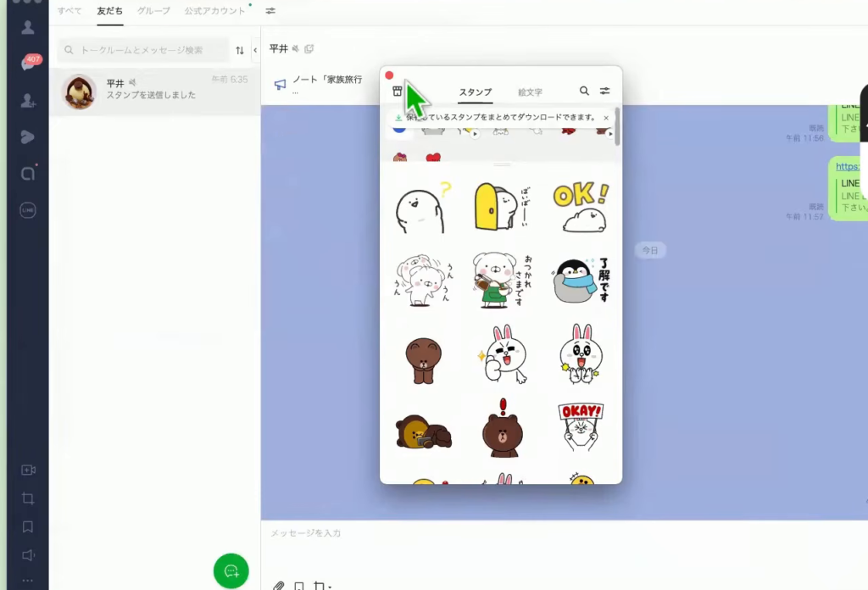
Task: Send the white blob question-mark sticker
Action: [424, 208]
